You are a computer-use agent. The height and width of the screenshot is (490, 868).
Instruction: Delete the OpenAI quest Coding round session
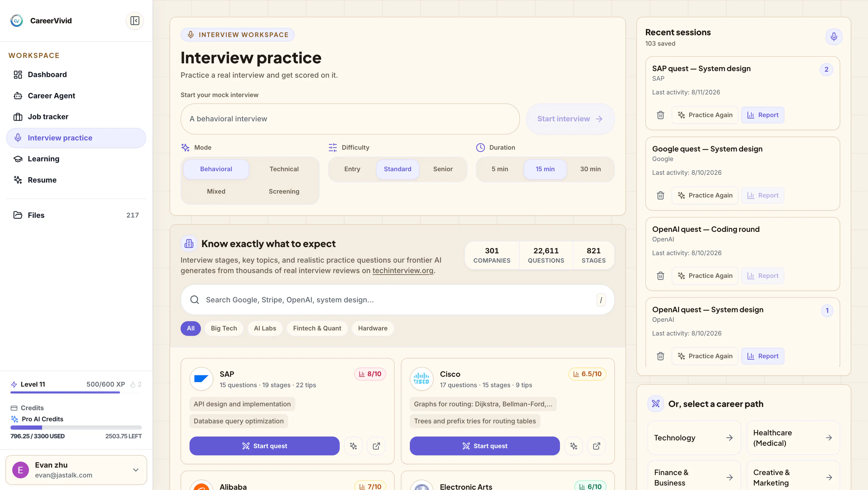coord(661,275)
